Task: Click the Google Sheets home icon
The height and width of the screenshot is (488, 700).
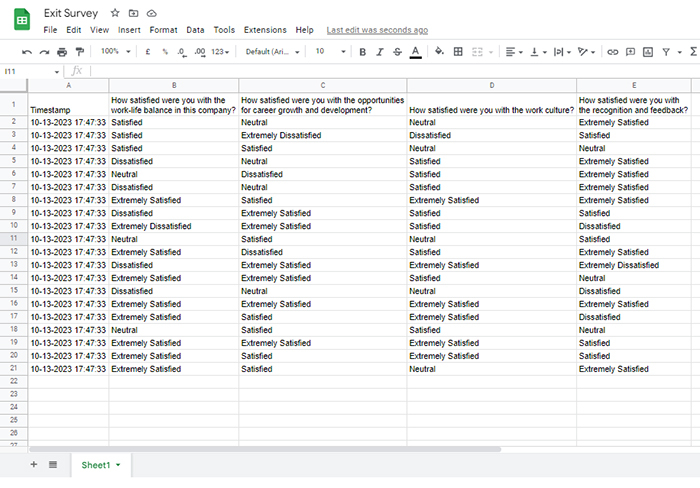Action: tap(22, 20)
